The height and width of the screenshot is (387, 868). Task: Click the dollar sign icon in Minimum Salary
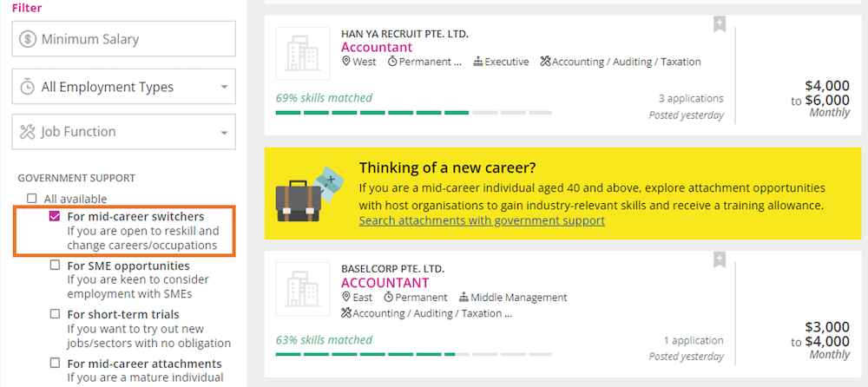click(28, 39)
